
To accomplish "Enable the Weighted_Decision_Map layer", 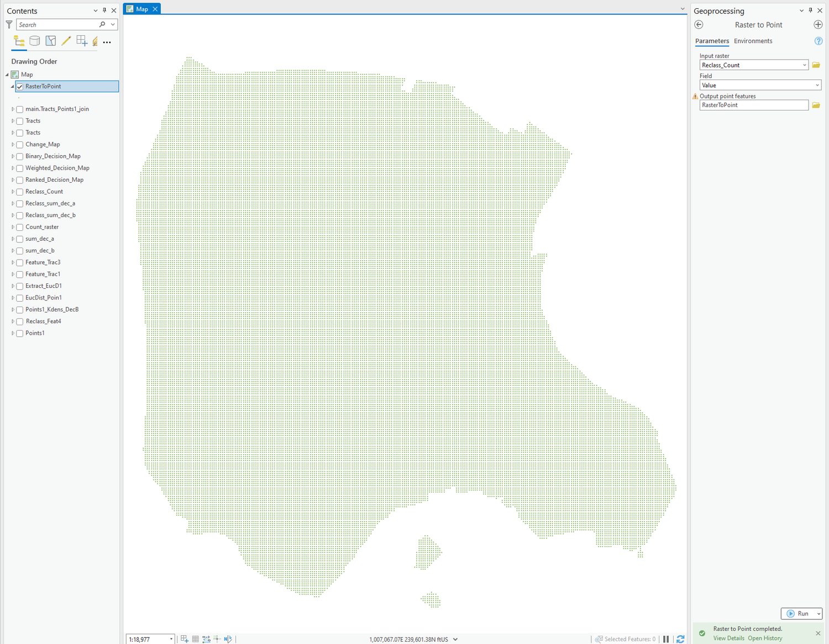I will 19,168.
